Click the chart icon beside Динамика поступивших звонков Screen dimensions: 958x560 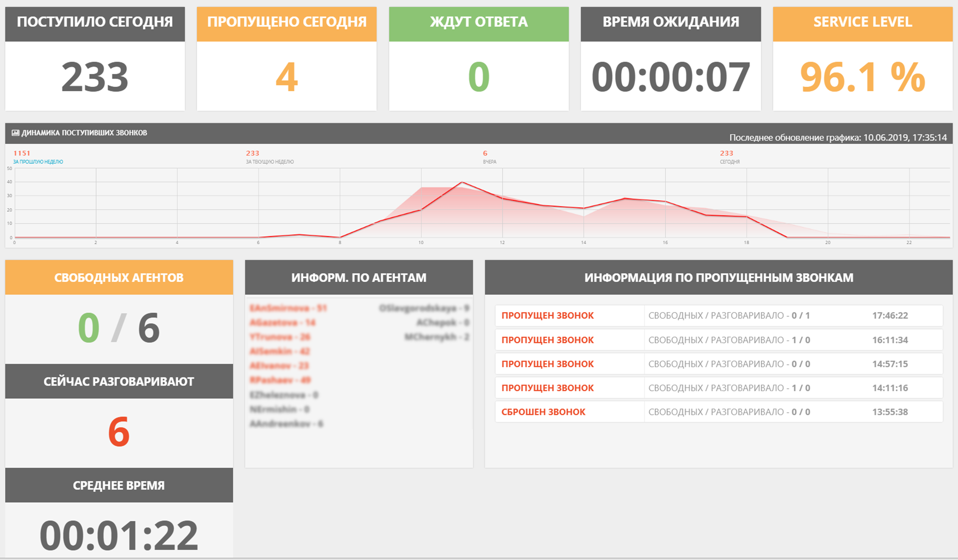(15, 133)
